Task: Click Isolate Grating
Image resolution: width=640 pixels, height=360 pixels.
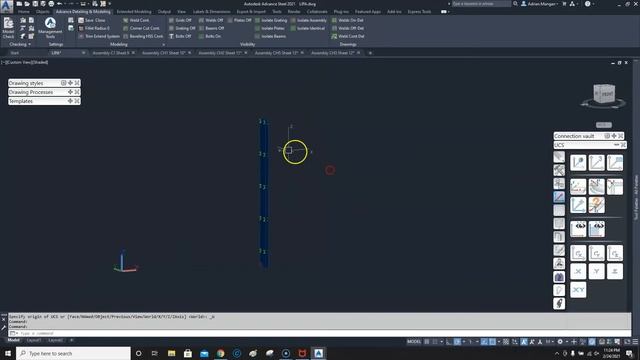Action: pos(271,20)
